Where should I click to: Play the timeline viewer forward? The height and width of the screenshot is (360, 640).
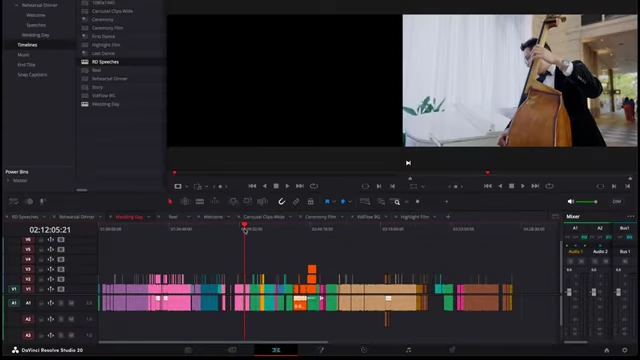click(523, 186)
